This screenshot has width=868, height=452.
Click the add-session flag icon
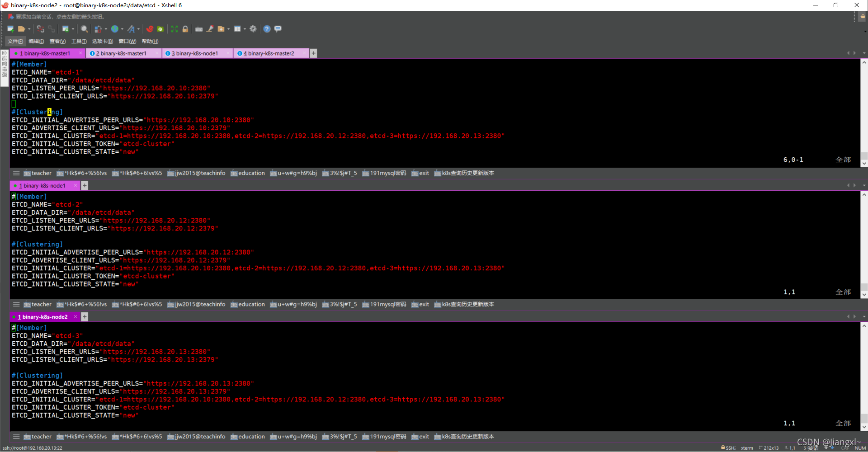click(11, 17)
